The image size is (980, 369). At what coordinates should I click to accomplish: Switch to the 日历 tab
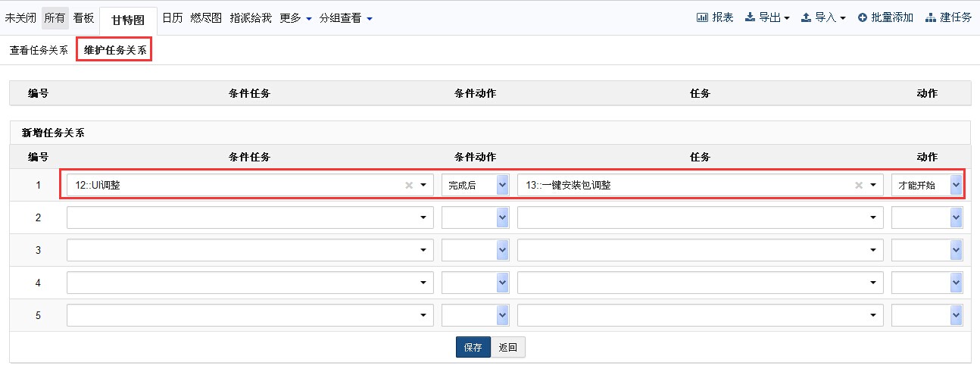(x=173, y=18)
